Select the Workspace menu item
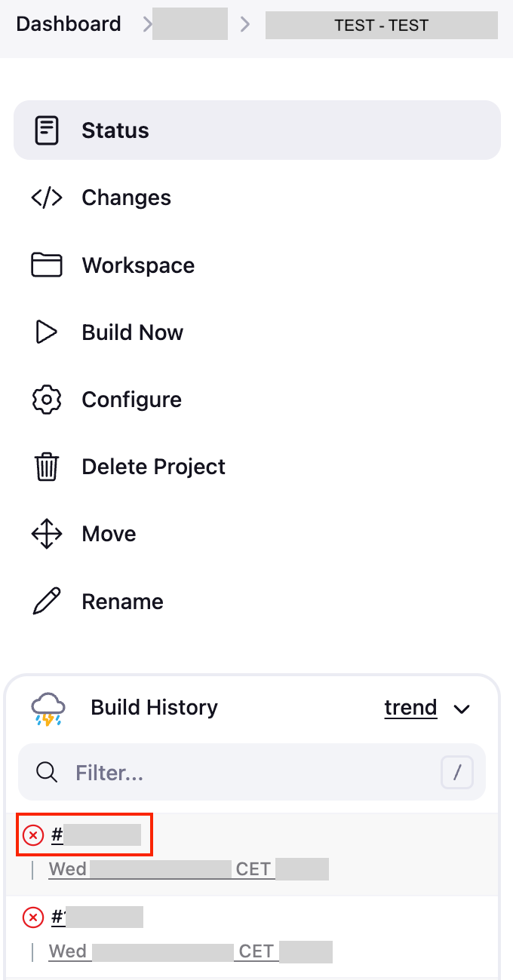The height and width of the screenshot is (980, 513). (x=138, y=265)
